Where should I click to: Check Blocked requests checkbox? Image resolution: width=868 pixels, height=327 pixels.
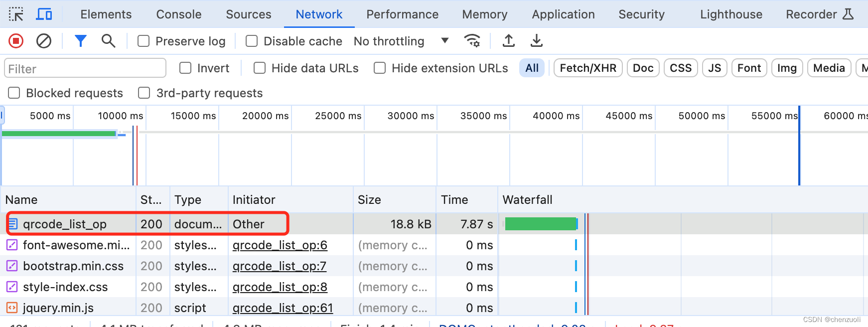pyautogui.click(x=14, y=93)
